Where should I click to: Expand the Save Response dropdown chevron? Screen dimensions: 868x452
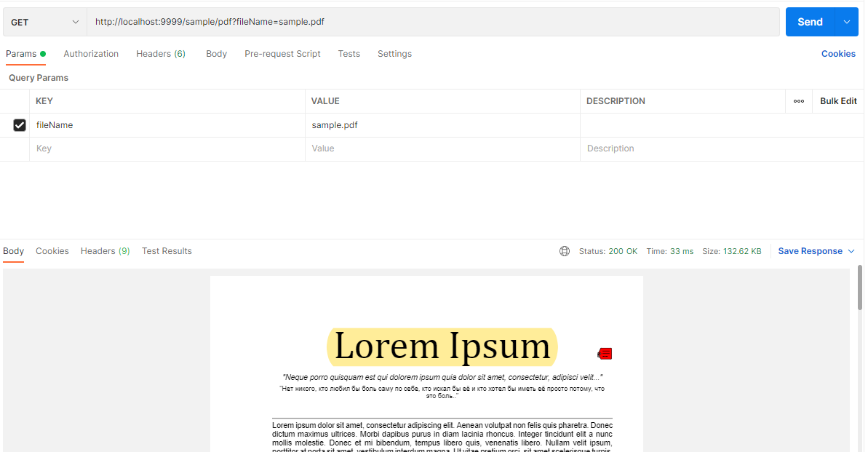(x=851, y=251)
